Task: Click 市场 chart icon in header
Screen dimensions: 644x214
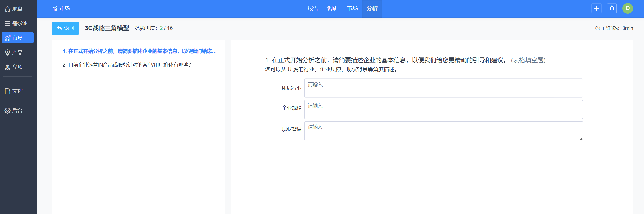Action: (x=55, y=8)
